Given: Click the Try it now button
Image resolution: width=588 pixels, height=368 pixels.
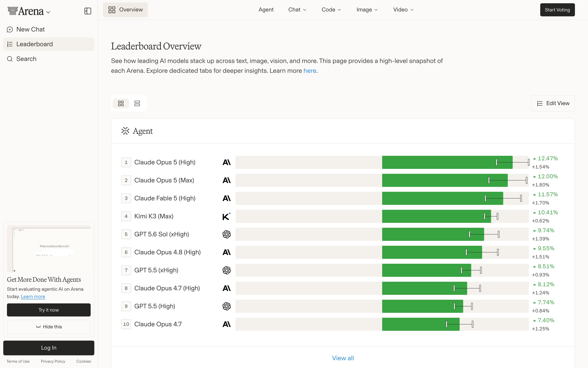Looking at the screenshot, I should [x=49, y=310].
